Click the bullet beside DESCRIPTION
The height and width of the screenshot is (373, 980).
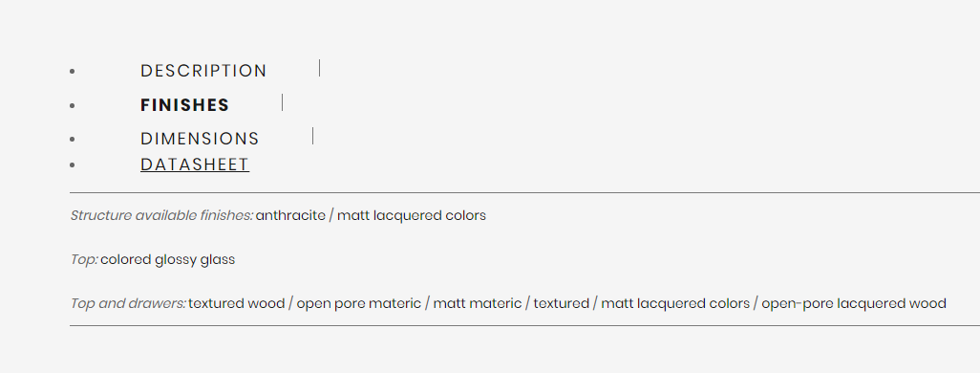point(73,72)
